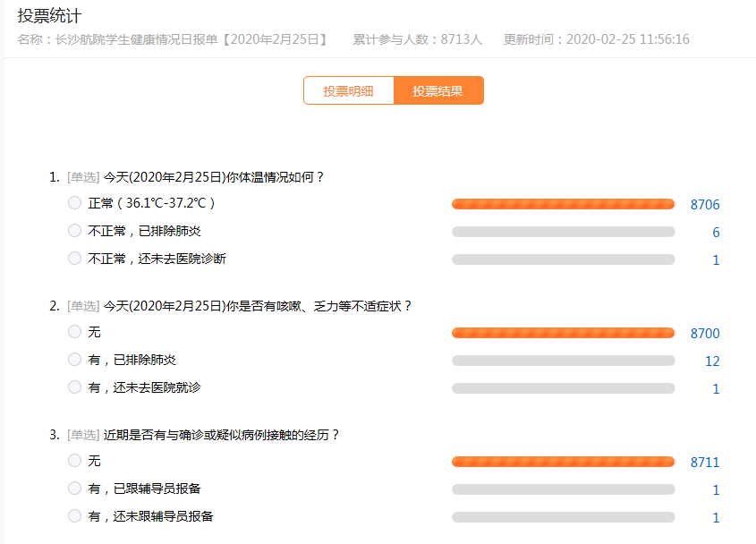Select 有，已排除肺炎 radio option

[74, 360]
